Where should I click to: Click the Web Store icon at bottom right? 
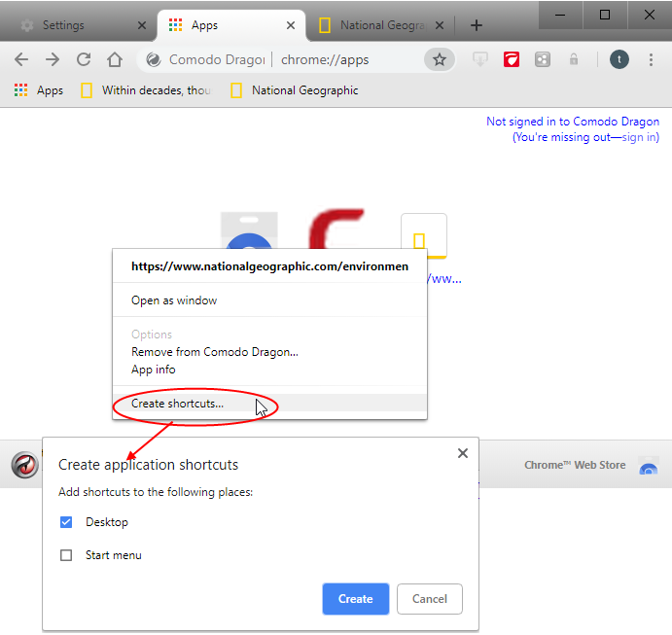point(649,466)
